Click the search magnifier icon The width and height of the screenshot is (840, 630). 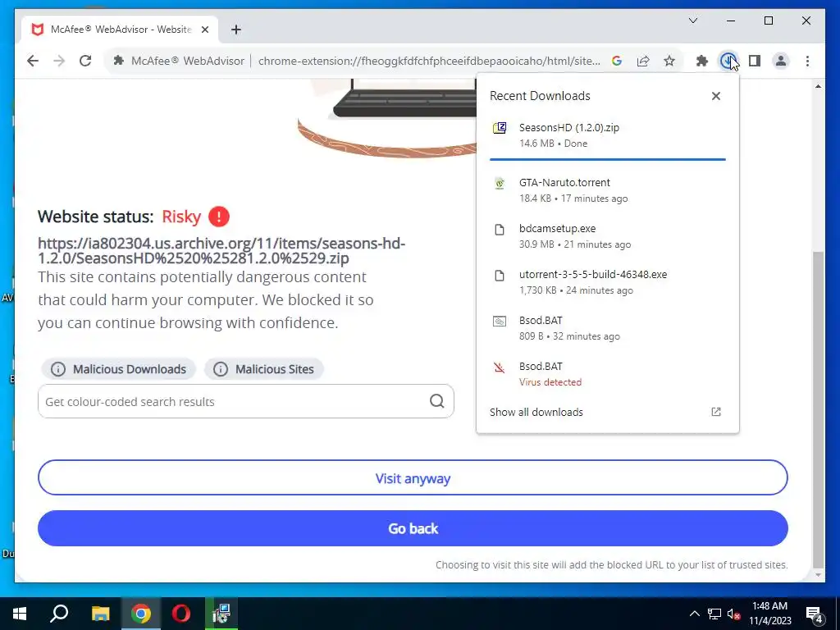click(436, 401)
